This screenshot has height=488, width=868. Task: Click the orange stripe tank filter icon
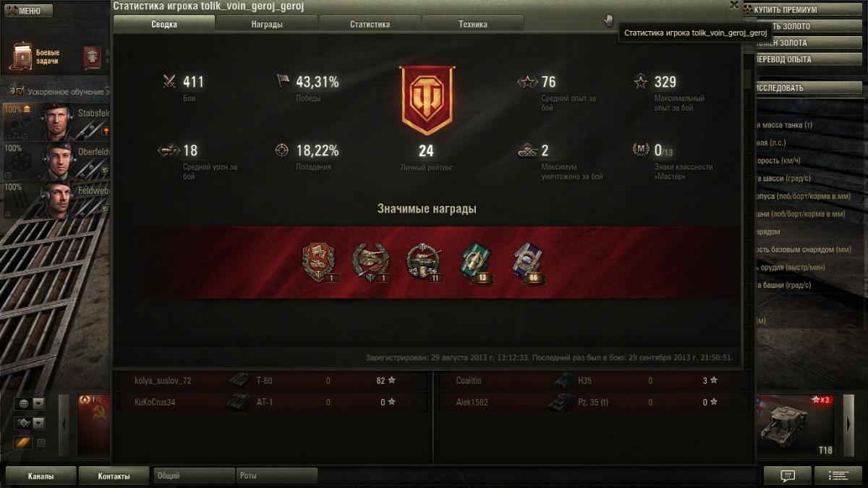pyautogui.click(x=23, y=442)
